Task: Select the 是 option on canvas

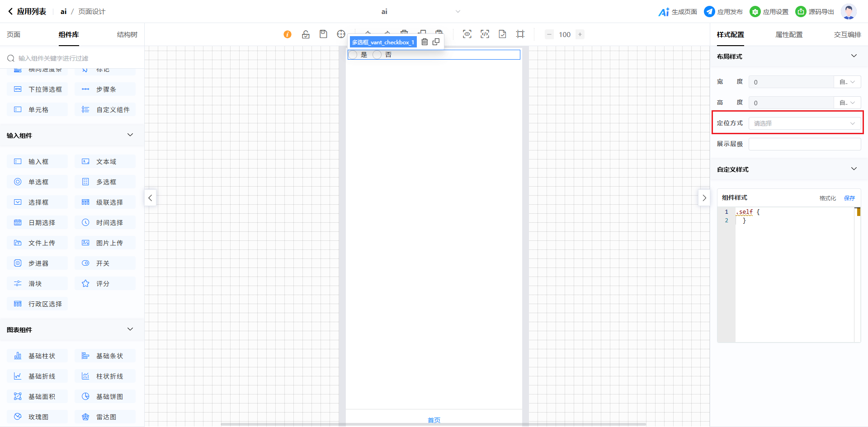Action: tap(353, 55)
